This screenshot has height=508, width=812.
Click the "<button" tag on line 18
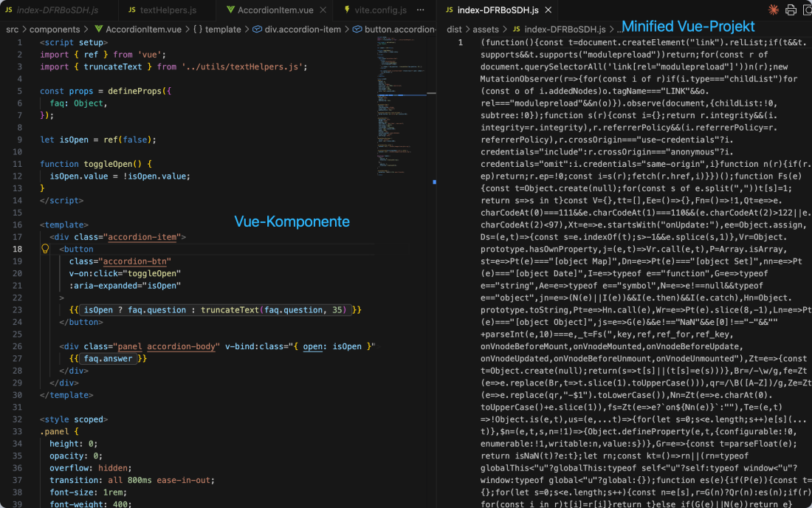(x=76, y=249)
